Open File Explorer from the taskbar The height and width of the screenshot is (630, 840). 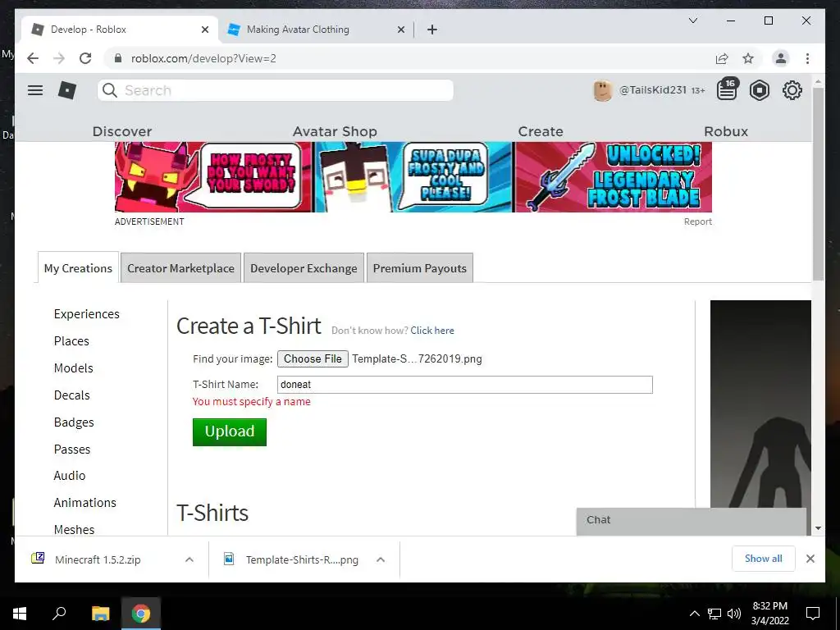click(x=100, y=614)
